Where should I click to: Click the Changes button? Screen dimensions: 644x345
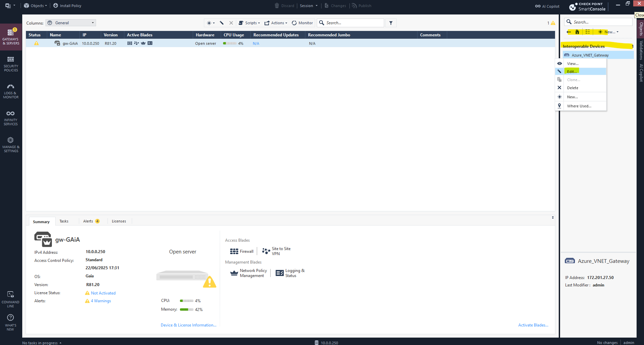[x=335, y=6]
